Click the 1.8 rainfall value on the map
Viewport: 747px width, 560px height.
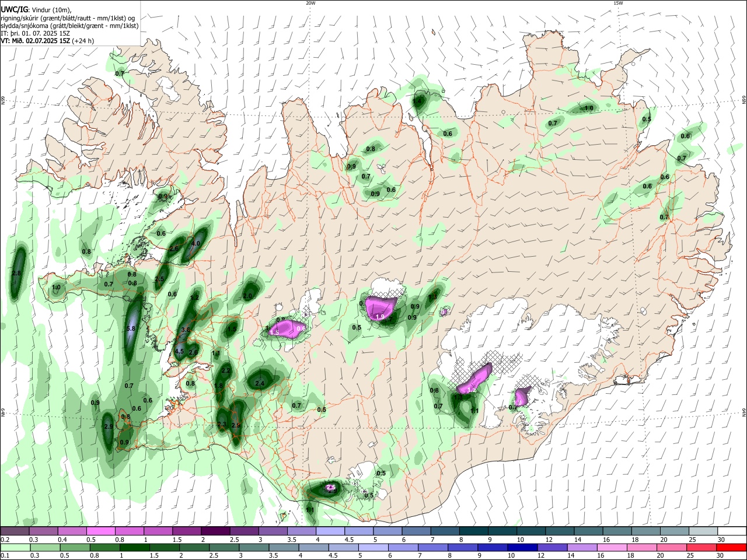point(219,386)
